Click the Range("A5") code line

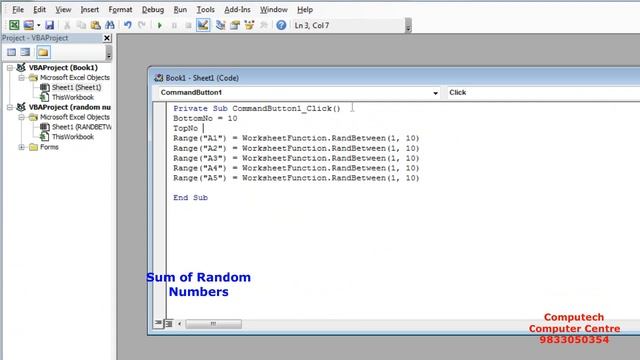[x=296, y=178]
